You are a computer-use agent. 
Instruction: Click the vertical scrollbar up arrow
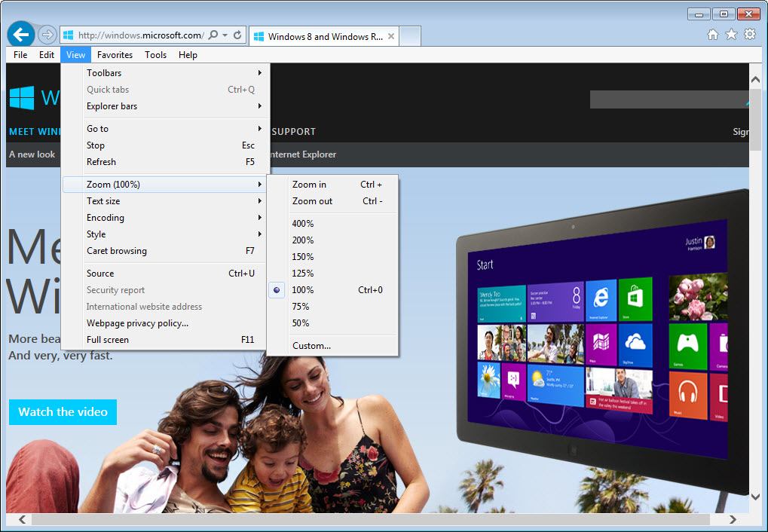755,79
